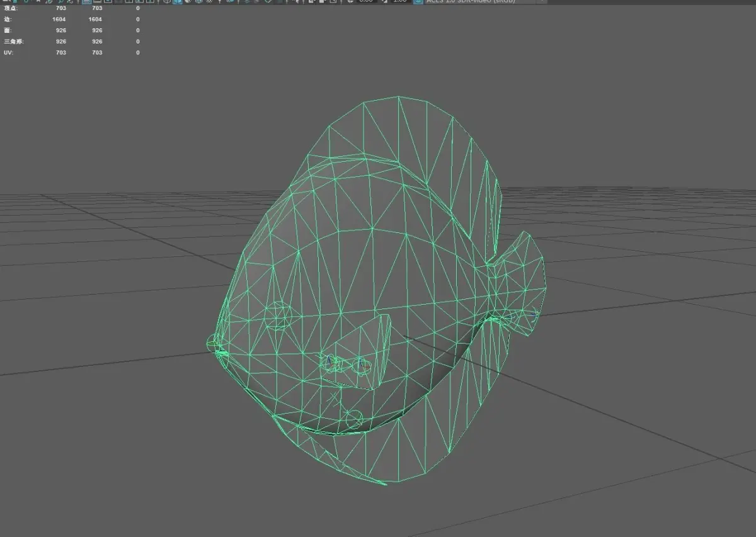Select the 三角形 triangle count label
Viewport: 756px width, 537px height.
point(14,42)
